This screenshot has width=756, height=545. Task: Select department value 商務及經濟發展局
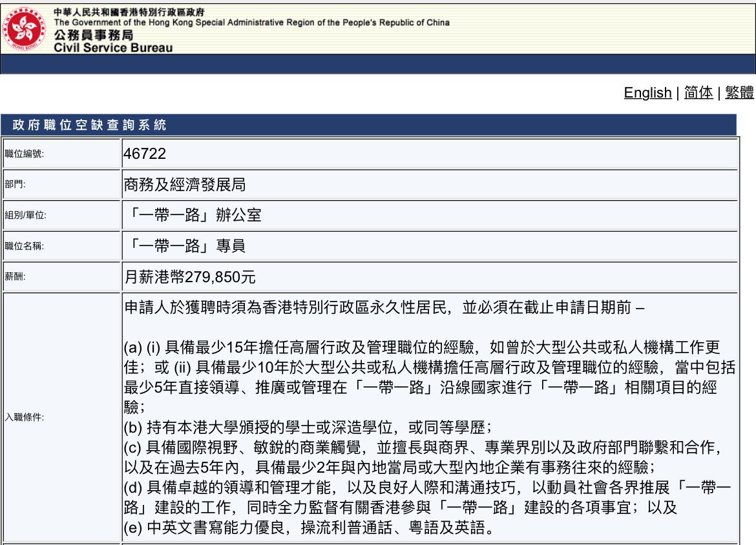click(x=185, y=185)
